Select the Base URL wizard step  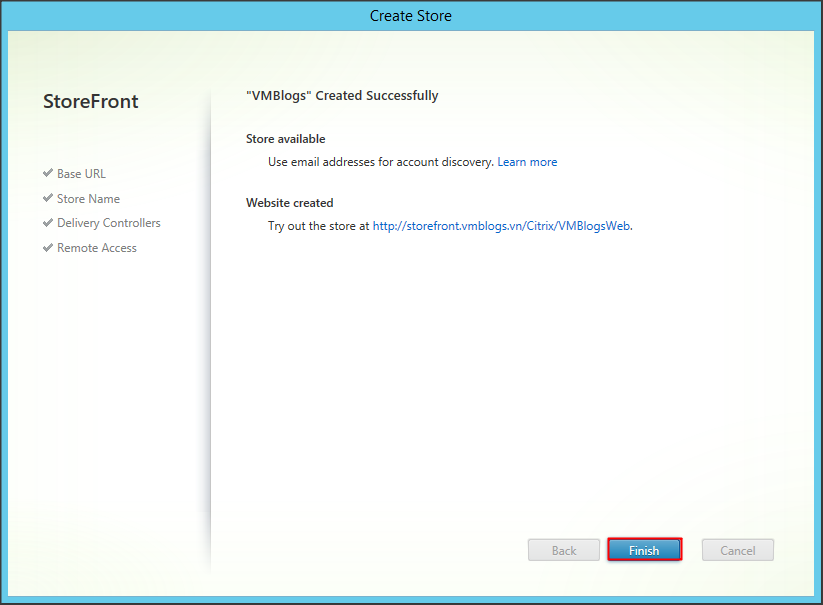click(81, 174)
